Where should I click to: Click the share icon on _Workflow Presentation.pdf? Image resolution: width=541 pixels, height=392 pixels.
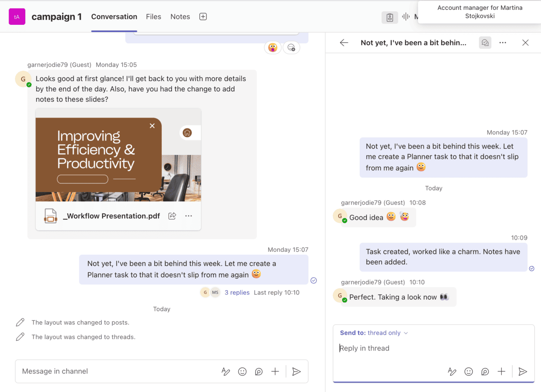(172, 216)
